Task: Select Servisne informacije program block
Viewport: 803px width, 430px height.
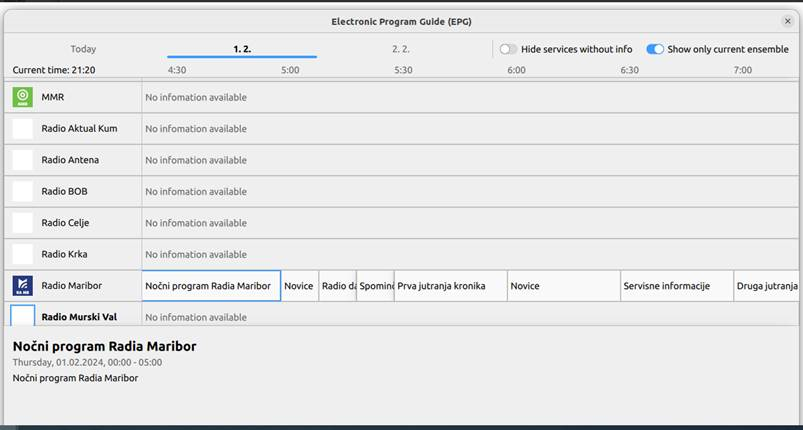Action: point(677,286)
